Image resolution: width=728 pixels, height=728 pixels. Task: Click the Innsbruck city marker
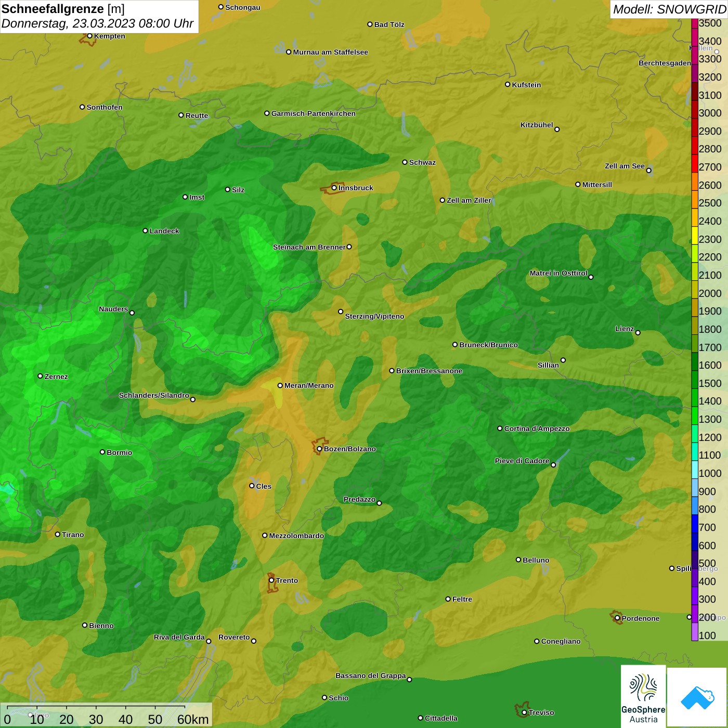pyautogui.click(x=334, y=188)
